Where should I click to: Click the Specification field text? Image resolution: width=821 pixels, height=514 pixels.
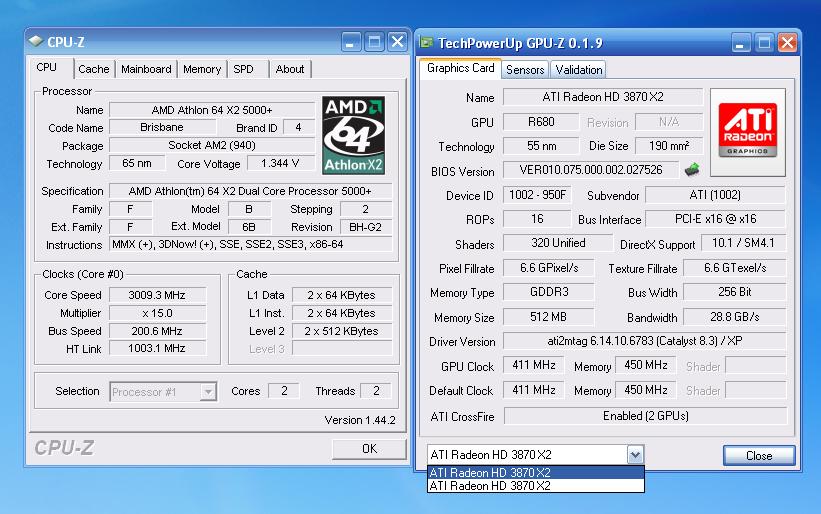[250, 191]
